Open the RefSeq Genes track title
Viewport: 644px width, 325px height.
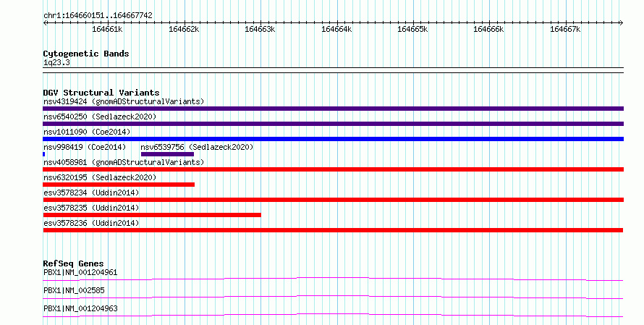point(73,263)
